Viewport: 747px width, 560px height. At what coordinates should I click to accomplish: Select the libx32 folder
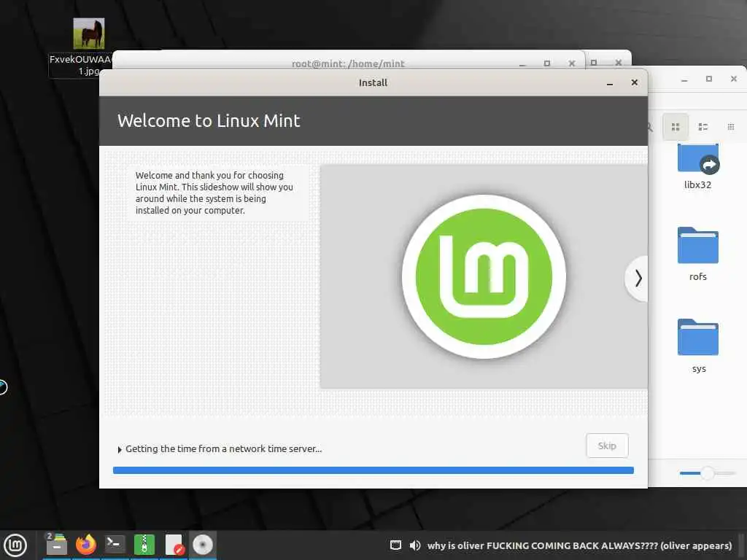coord(698,167)
